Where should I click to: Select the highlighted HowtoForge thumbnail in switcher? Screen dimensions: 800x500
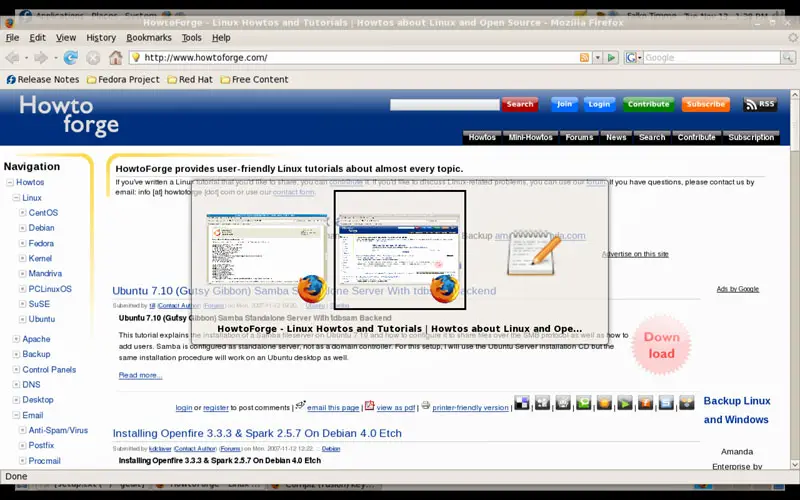tap(399, 250)
